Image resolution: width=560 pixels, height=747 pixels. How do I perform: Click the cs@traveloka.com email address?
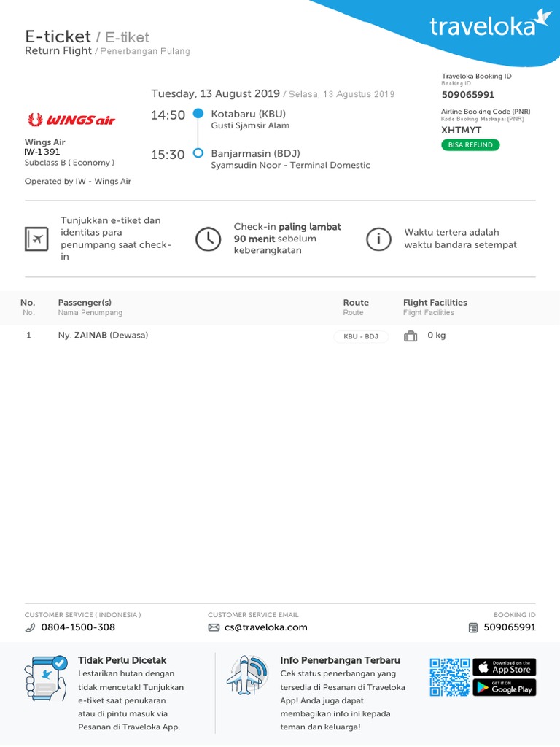pyautogui.click(x=265, y=627)
